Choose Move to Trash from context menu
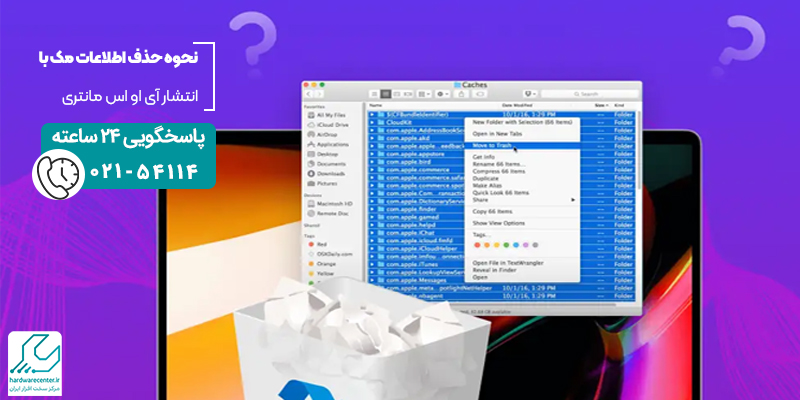 click(x=492, y=146)
